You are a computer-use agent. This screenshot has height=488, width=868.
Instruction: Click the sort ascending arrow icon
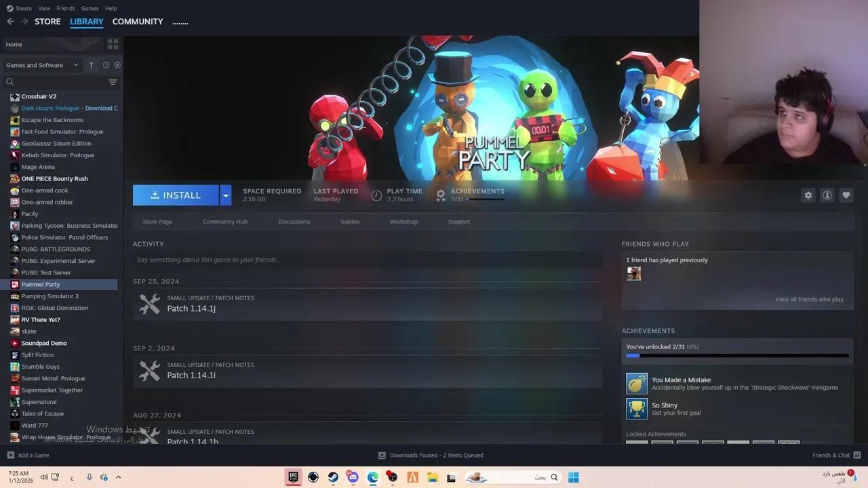tap(92, 65)
